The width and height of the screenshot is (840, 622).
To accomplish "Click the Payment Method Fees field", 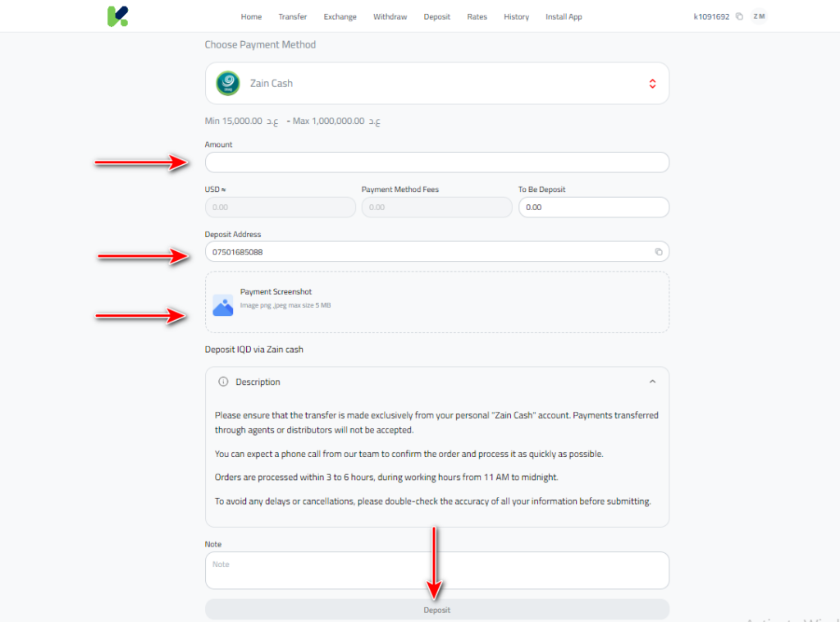I will [436, 208].
